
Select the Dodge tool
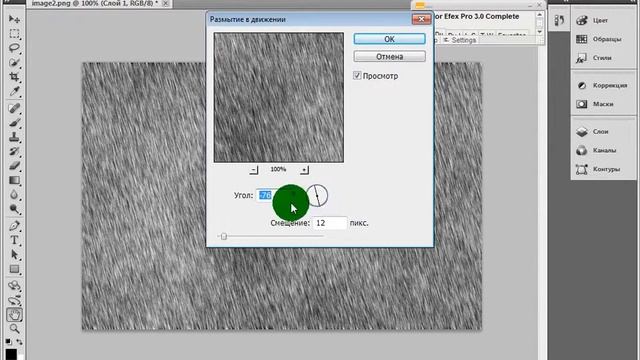[x=14, y=209]
